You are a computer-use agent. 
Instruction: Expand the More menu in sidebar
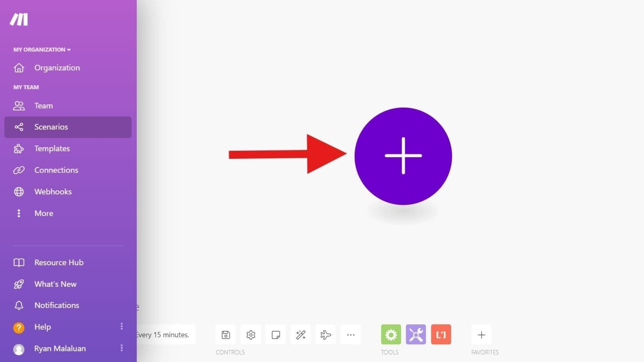pyautogui.click(x=44, y=213)
